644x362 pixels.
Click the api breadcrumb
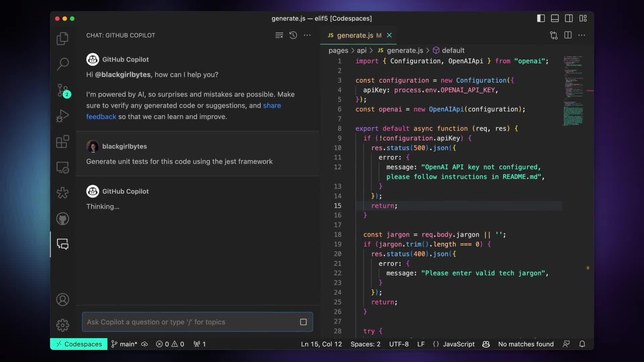(x=362, y=50)
